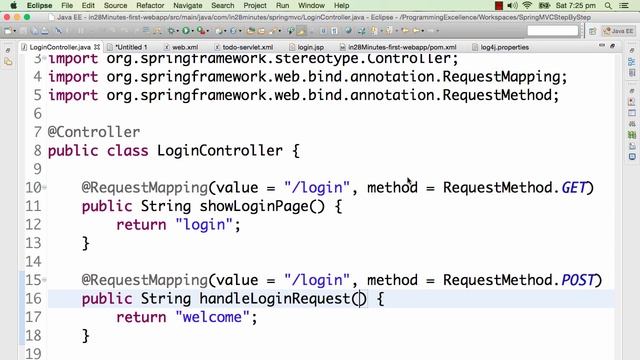Go to Previous Annotation icon
Viewport: 640px width, 360px height.
[x=389, y=31]
